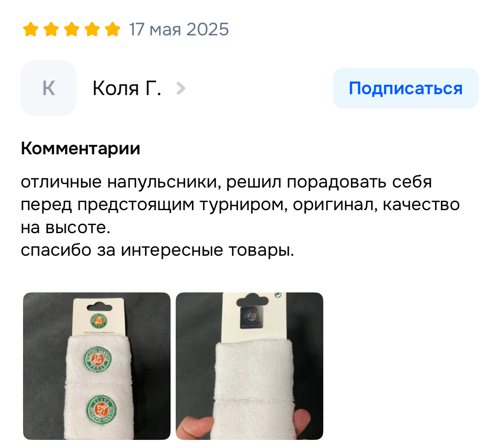499x448 pixels.
Task: Open the profile of Коля Г.
Action: click(x=127, y=88)
